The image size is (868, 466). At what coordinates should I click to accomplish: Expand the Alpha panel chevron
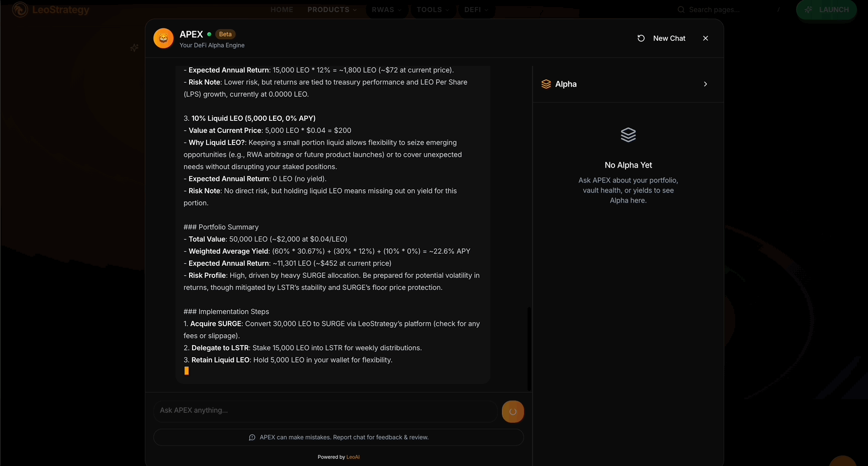(705, 84)
